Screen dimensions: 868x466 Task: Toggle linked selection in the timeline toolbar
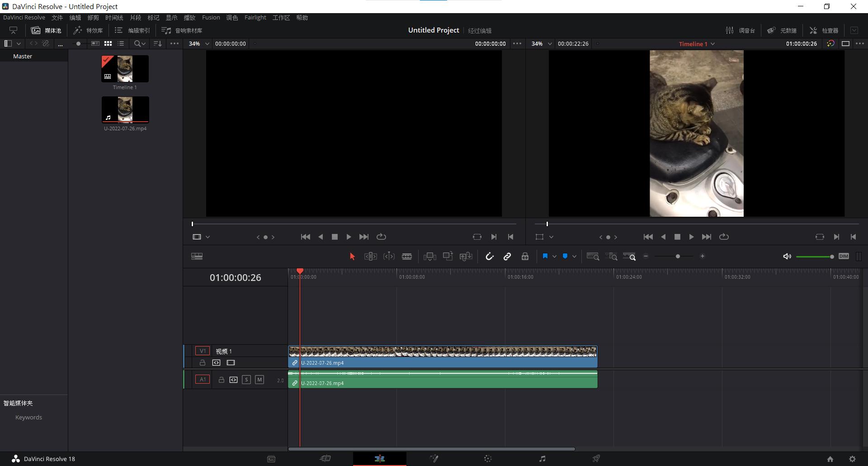point(507,256)
